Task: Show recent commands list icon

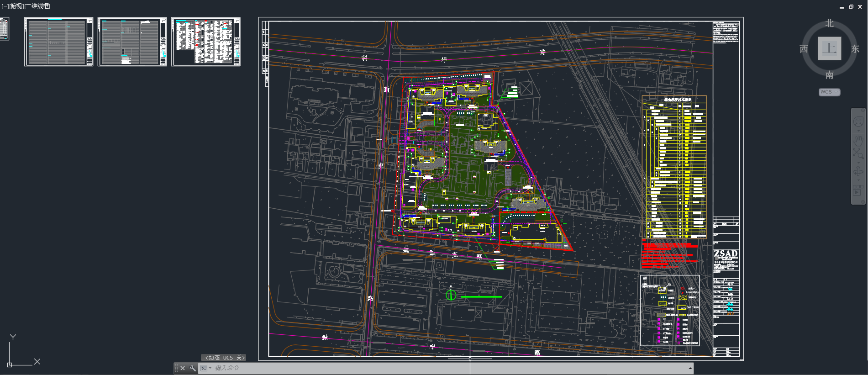Action: (205, 368)
